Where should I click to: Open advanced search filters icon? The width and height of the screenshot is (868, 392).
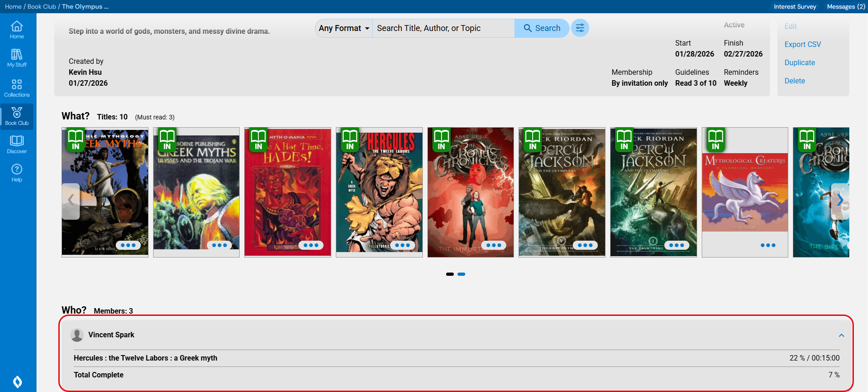[580, 28]
